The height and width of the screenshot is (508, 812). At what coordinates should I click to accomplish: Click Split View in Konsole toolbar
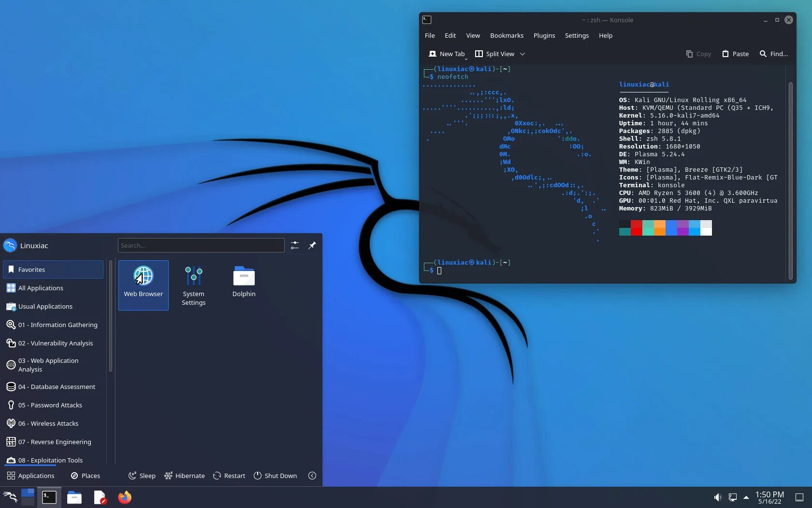coord(495,54)
